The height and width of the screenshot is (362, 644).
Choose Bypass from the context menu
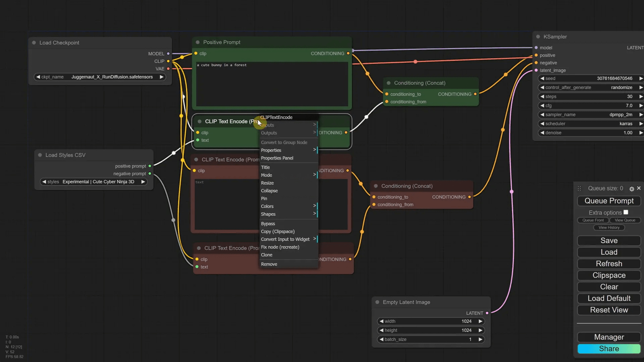(268, 224)
